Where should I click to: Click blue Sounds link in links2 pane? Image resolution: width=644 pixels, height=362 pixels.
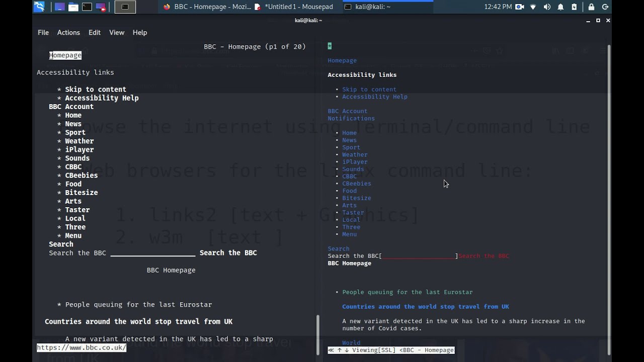pyautogui.click(x=353, y=169)
